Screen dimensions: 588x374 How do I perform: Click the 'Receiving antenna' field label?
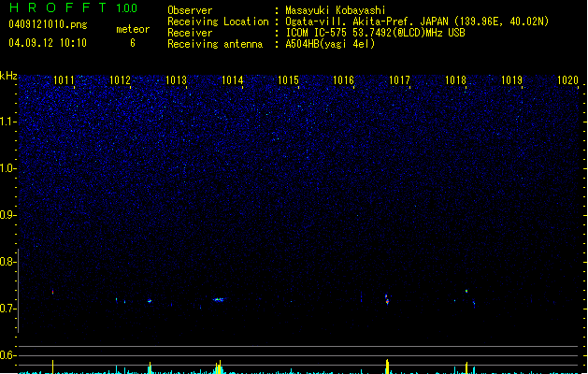point(215,44)
